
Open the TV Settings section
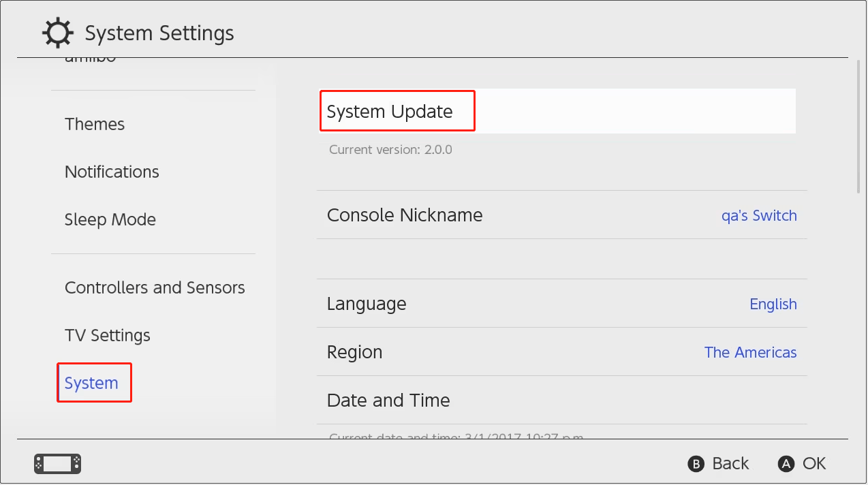[x=108, y=335]
